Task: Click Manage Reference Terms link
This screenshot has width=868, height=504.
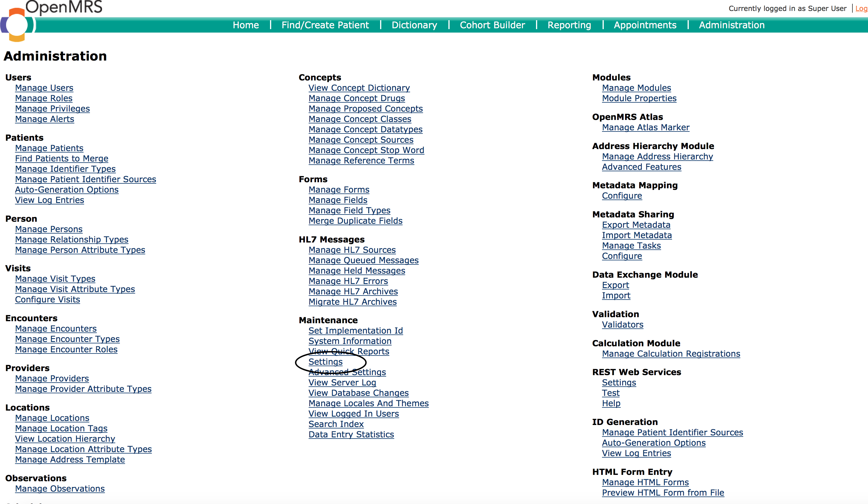Action: tap(361, 161)
